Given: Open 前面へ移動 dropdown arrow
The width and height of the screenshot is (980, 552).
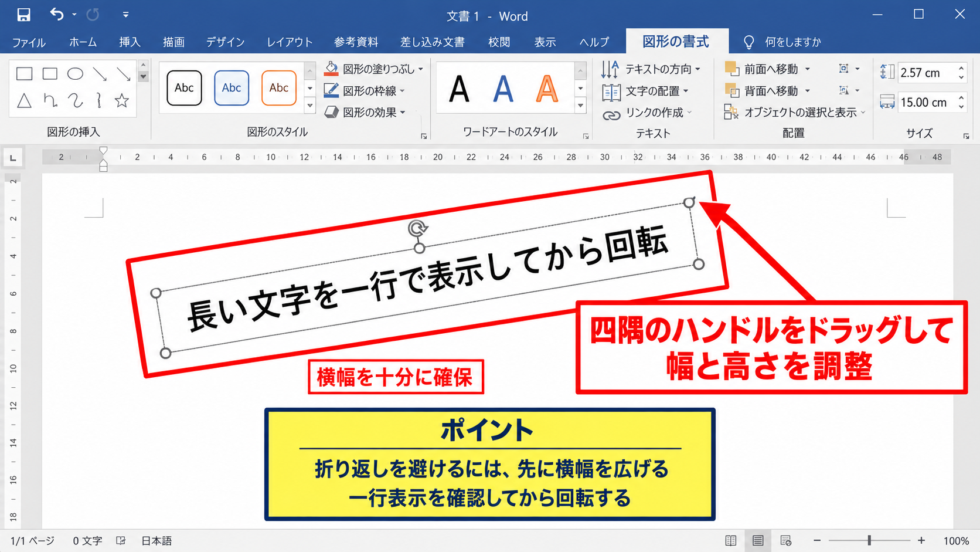Looking at the screenshot, I should coord(808,69).
